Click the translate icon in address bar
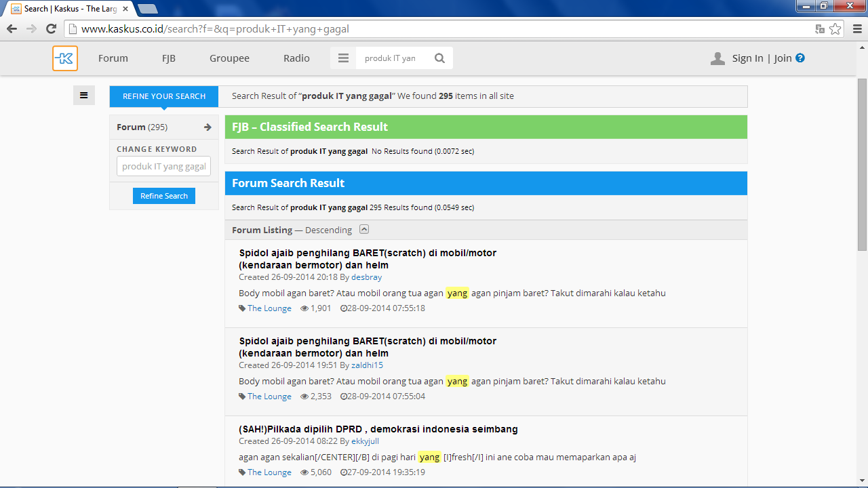868x488 pixels. [x=820, y=29]
